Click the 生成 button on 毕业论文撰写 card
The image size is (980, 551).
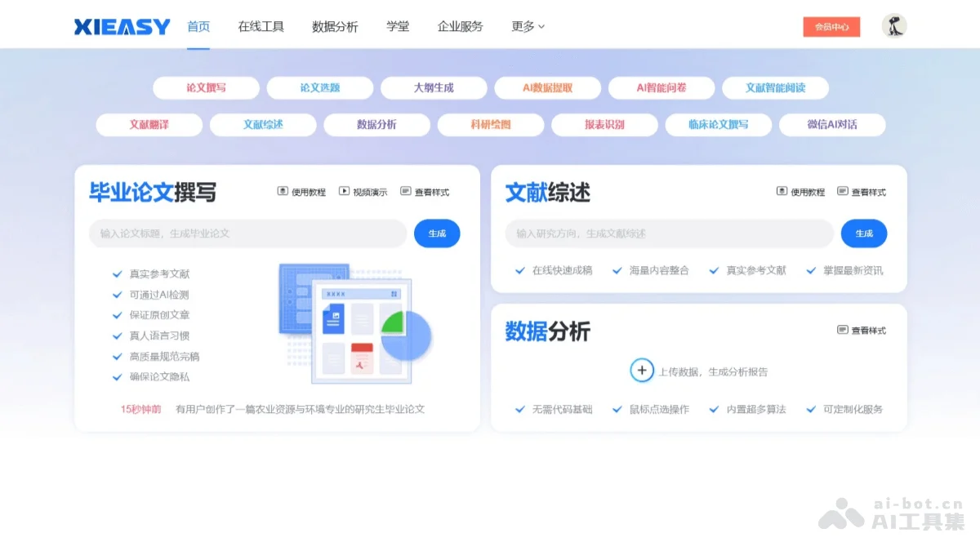pyautogui.click(x=437, y=233)
